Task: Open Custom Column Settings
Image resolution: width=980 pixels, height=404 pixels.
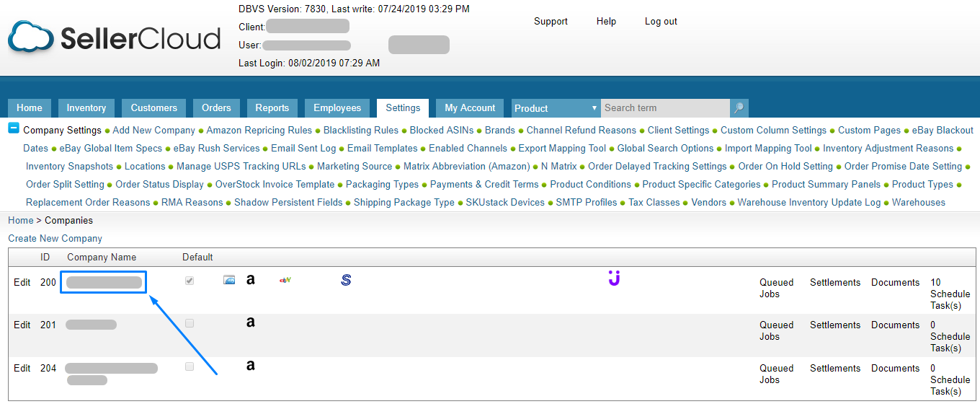Action: point(774,131)
